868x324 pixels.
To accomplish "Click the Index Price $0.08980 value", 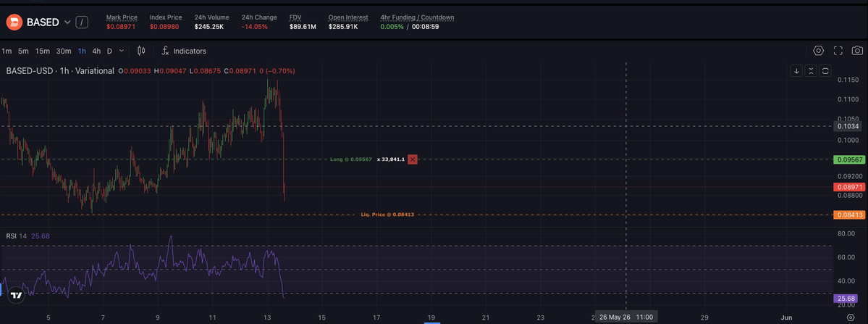I will (x=164, y=27).
